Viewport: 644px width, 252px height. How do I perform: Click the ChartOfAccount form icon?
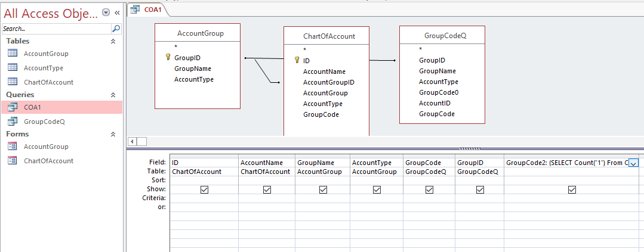pyautogui.click(x=12, y=160)
